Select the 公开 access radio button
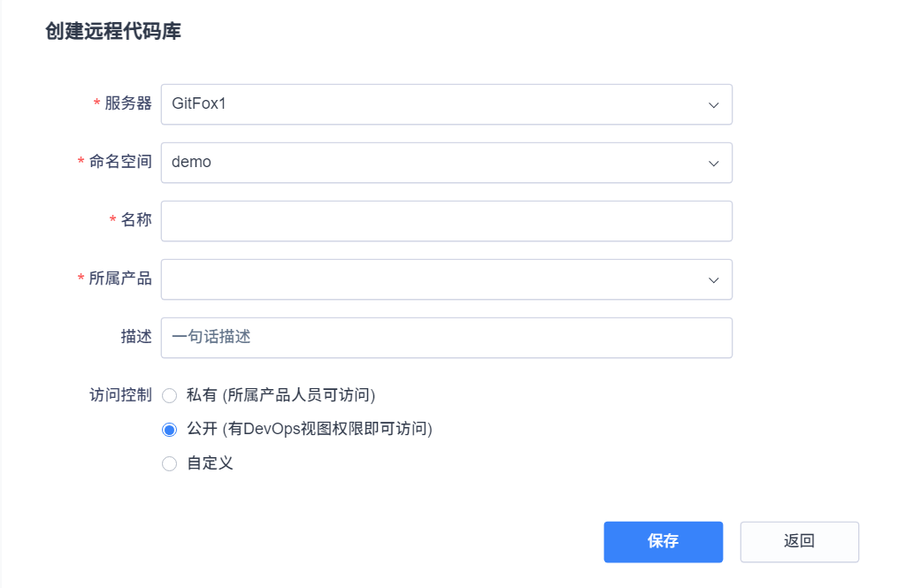Image resolution: width=921 pixels, height=588 pixels. [170, 430]
